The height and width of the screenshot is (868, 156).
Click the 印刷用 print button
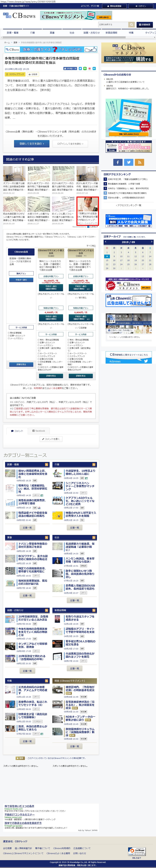pyautogui.click(x=33, y=74)
